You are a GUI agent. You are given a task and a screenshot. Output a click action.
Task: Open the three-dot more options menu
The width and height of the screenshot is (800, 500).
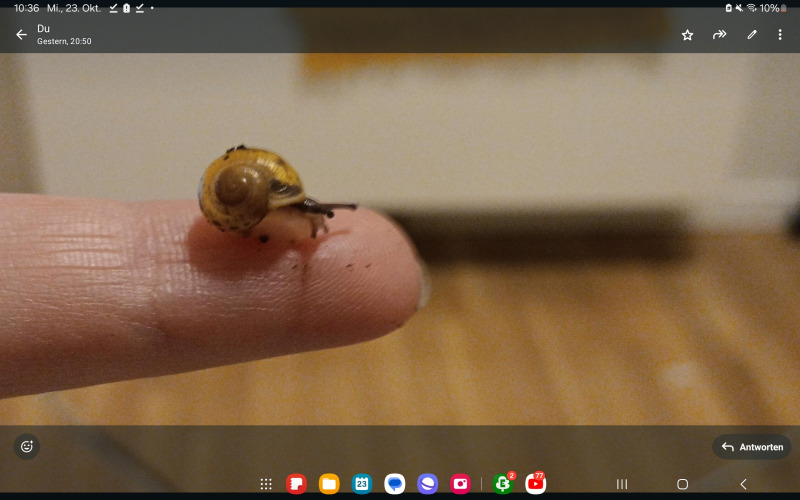[780, 35]
